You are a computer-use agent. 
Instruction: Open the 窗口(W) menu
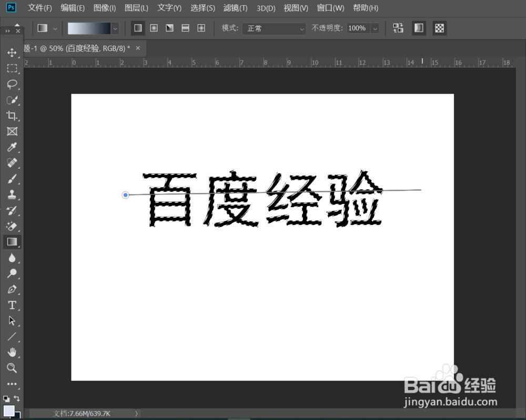[330, 8]
